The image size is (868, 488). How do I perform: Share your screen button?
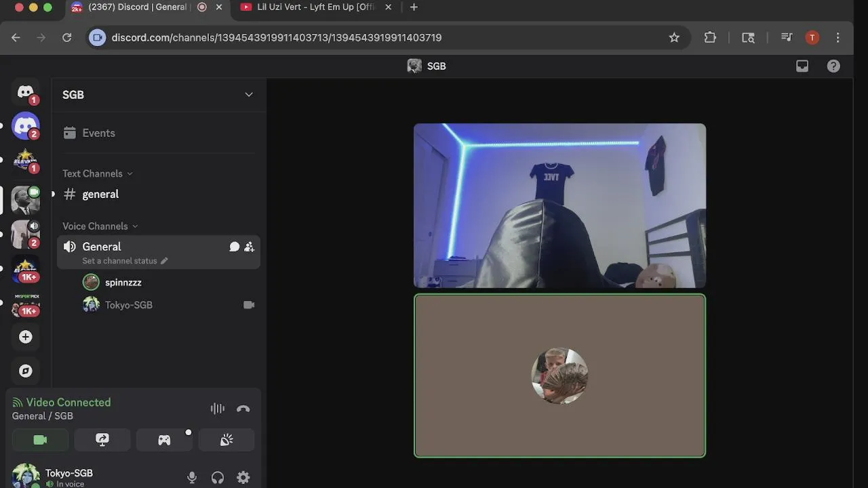[102, 440]
